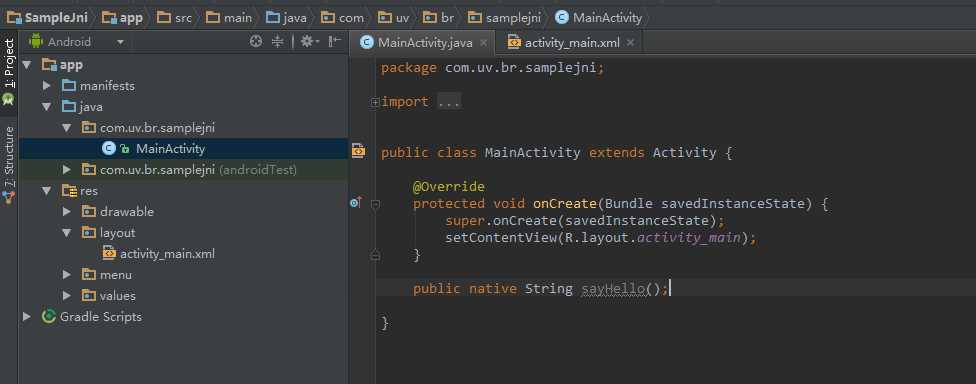Screen dimensions: 976x384
Task: Expand Gradle Scripts node
Action: coord(27,317)
